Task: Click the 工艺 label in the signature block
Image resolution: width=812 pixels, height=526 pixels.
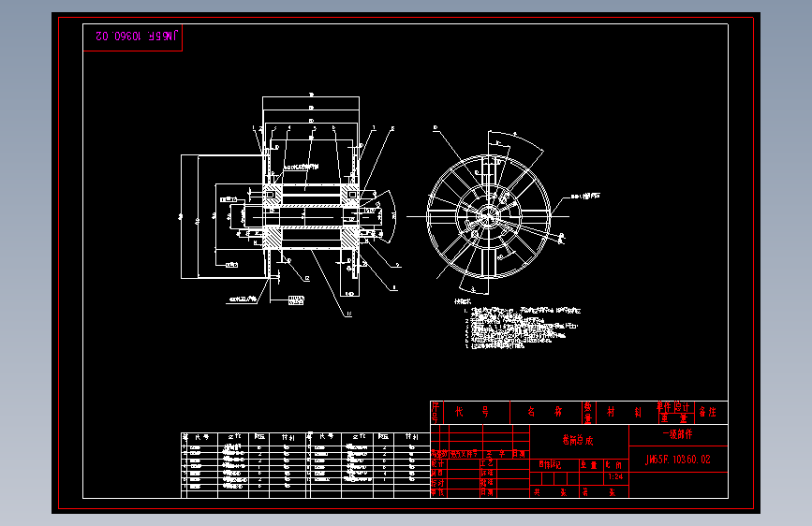Action: coord(487,463)
